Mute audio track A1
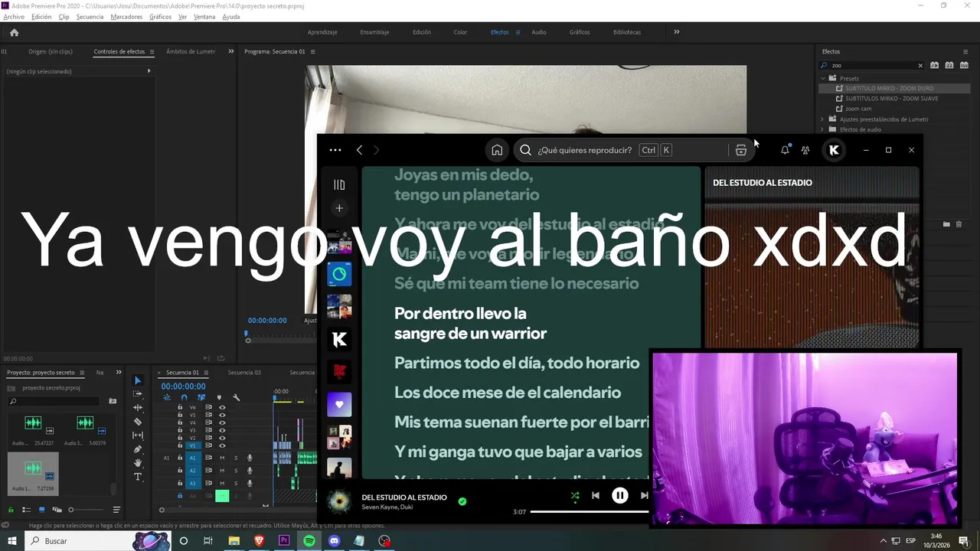 222,458
